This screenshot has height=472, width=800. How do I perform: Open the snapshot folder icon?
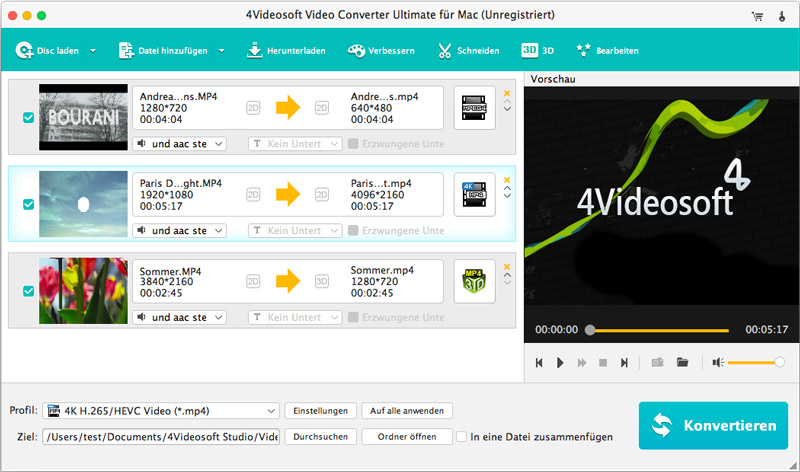coord(683,362)
